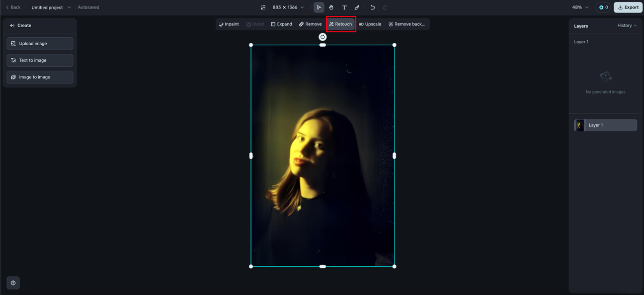
Task: Click the portrait image on canvas
Action: tap(323, 156)
